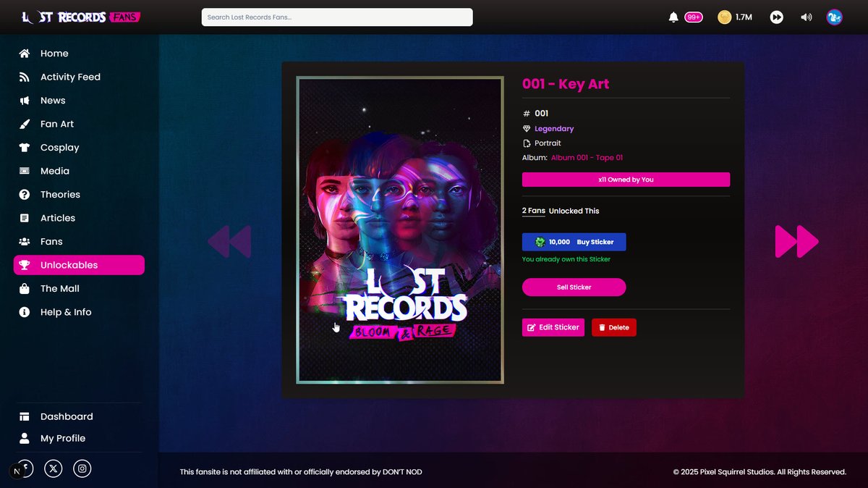Go to previous sticker with rewind arrows
The image size is (868, 488).
pos(229,242)
